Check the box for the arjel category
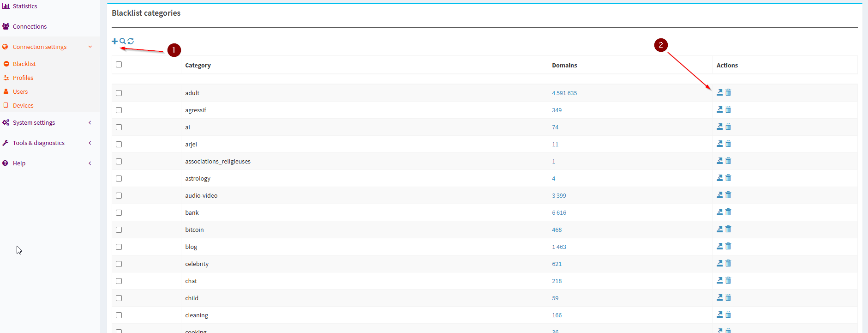 119,144
